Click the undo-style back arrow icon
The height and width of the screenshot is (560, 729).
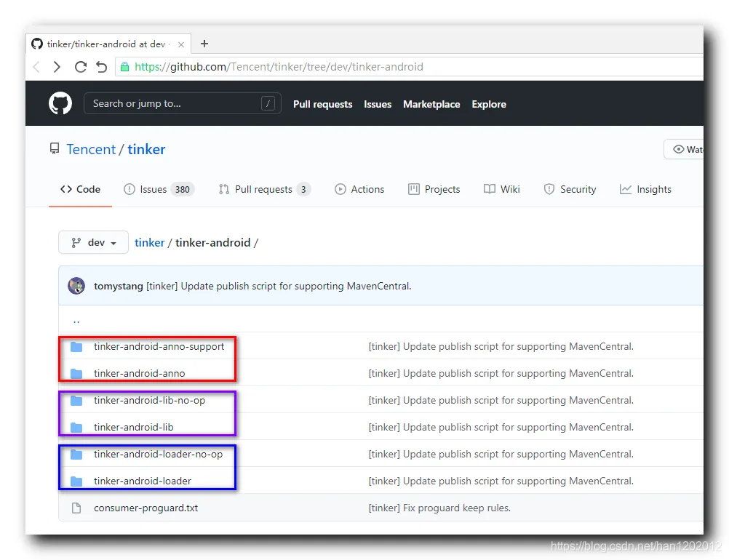101,67
